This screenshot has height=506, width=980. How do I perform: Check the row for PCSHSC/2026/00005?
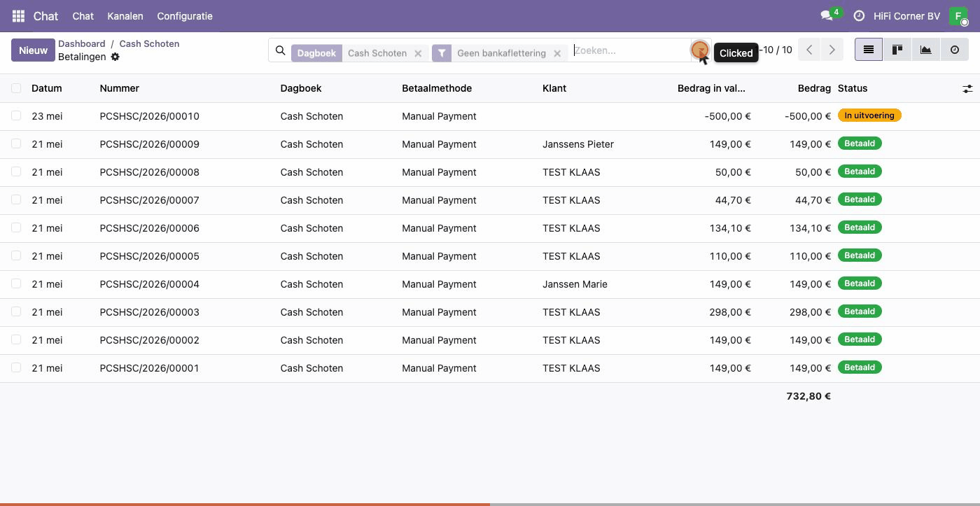pyautogui.click(x=16, y=255)
